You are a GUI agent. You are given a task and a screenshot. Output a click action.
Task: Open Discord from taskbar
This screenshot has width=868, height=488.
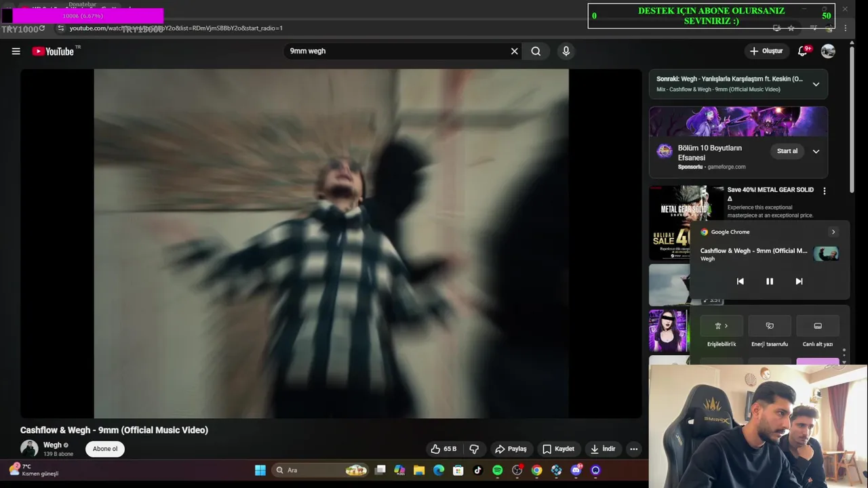(576, 470)
